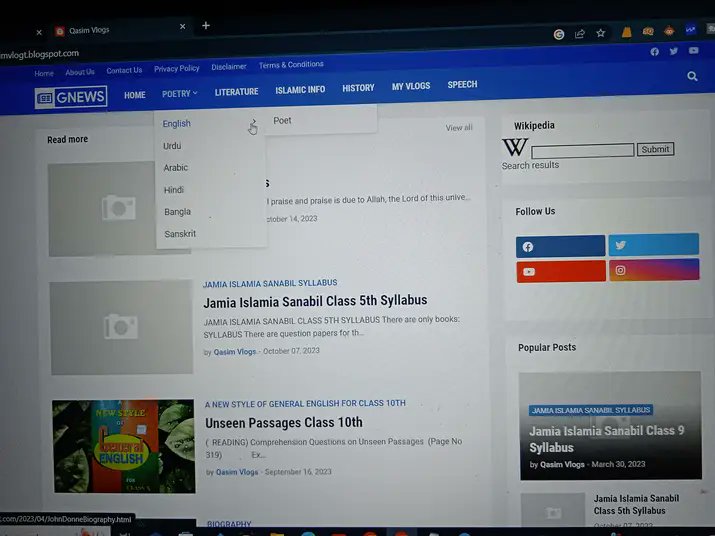Bookmark this page with the star icon
Viewport: 715px width, 536px height.
[601, 33]
